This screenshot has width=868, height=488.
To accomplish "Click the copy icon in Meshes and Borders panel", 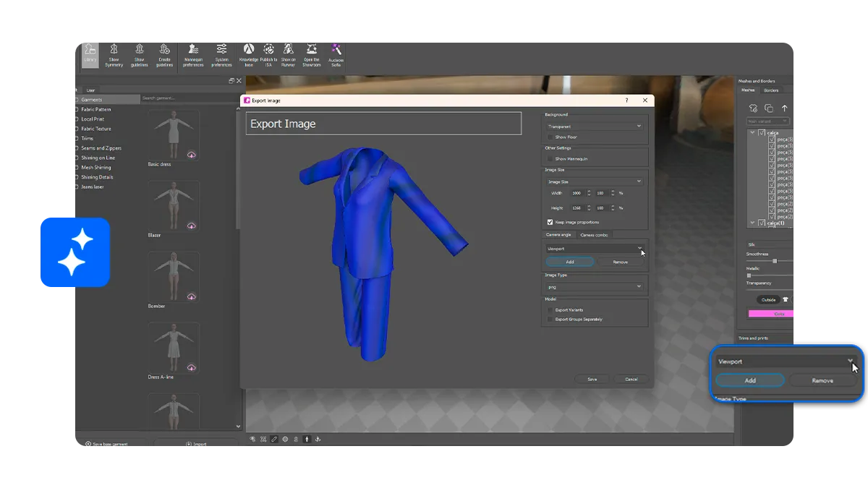I will pyautogui.click(x=769, y=108).
